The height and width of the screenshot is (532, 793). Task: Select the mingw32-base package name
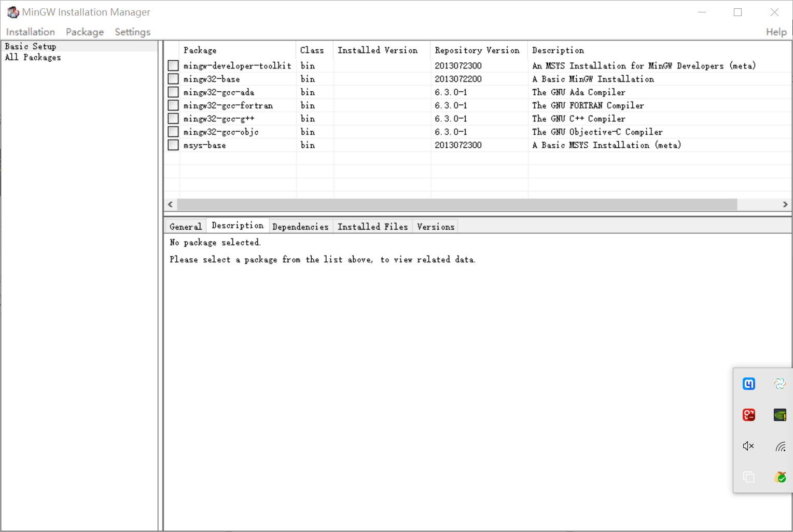tap(212, 79)
